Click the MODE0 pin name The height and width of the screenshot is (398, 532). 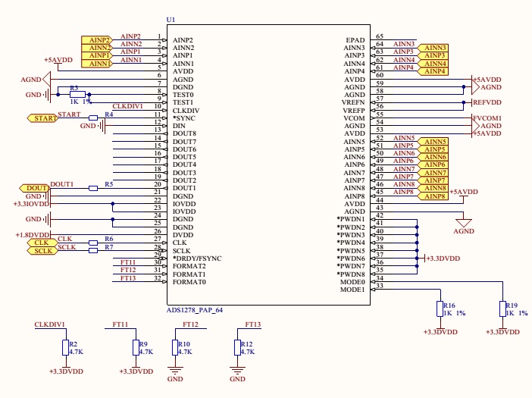coord(352,282)
